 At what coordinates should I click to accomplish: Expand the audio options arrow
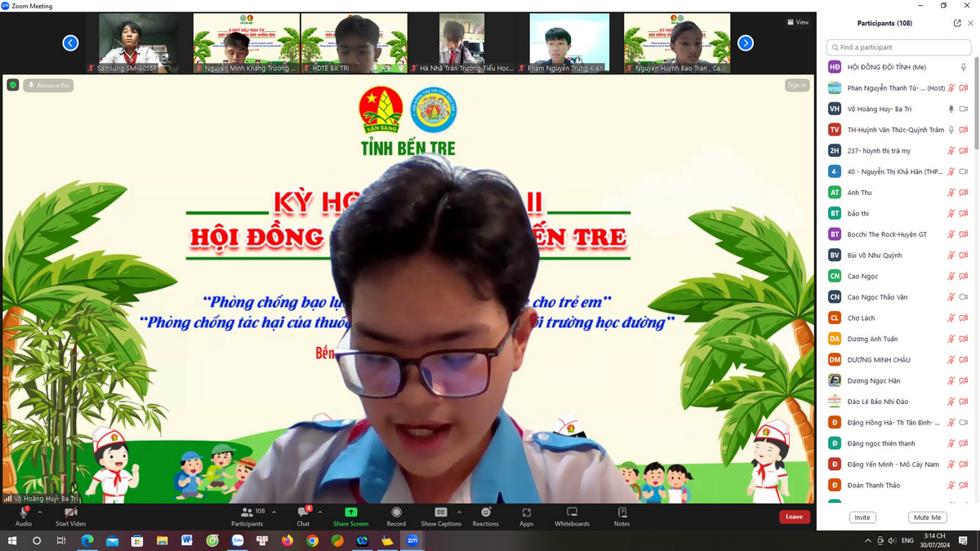[x=40, y=512]
